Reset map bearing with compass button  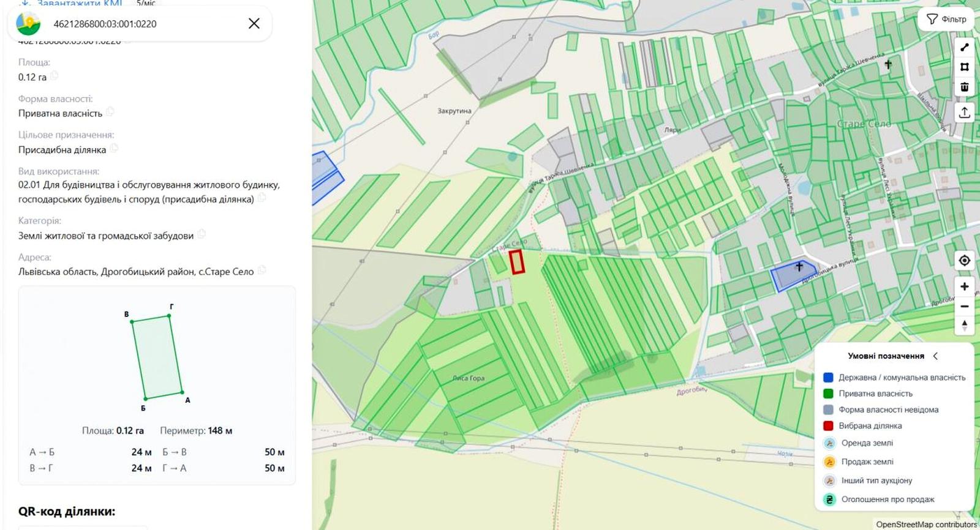[x=964, y=326]
